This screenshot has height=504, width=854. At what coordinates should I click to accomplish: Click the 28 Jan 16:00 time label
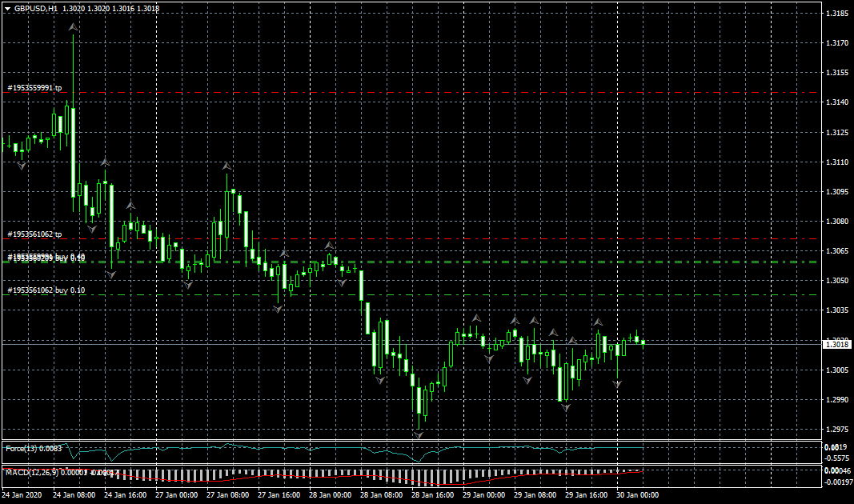(431, 495)
